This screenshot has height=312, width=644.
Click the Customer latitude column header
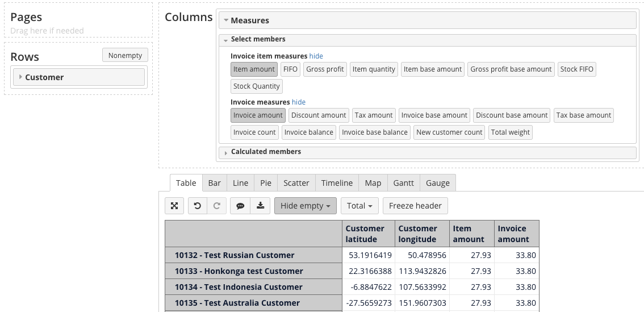[x=365, y=234]
